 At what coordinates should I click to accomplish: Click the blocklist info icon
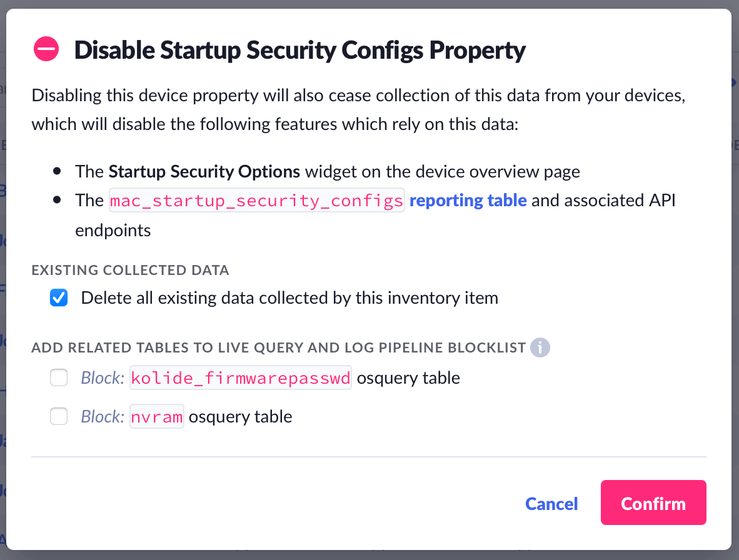540,347
